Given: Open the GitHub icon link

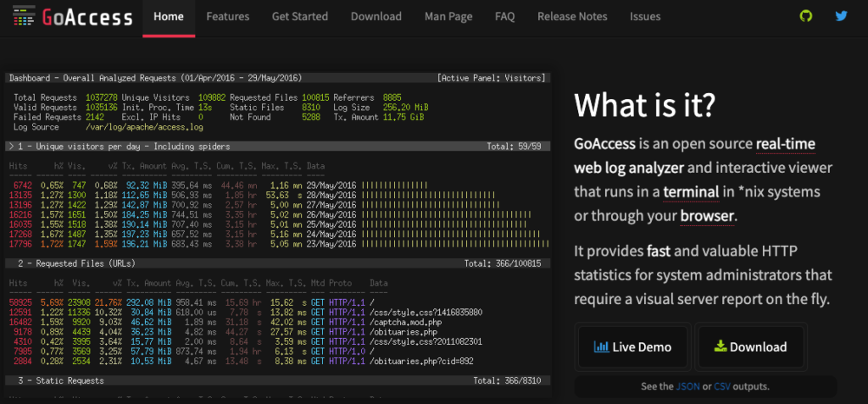Looking at the screenshot, I should (806, 15).
